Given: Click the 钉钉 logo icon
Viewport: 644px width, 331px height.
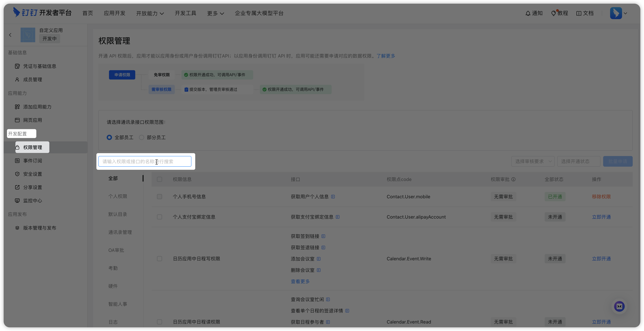Looking at the screenshot, I should [16, 12].
